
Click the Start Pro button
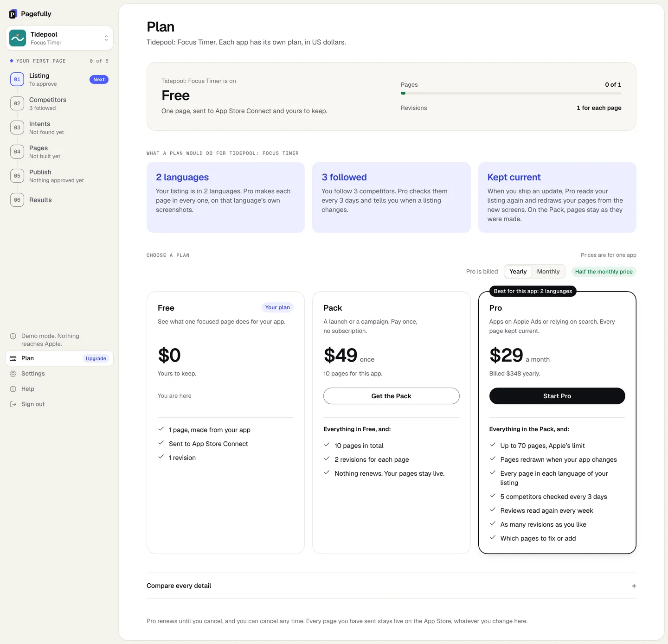coord(557,396)
